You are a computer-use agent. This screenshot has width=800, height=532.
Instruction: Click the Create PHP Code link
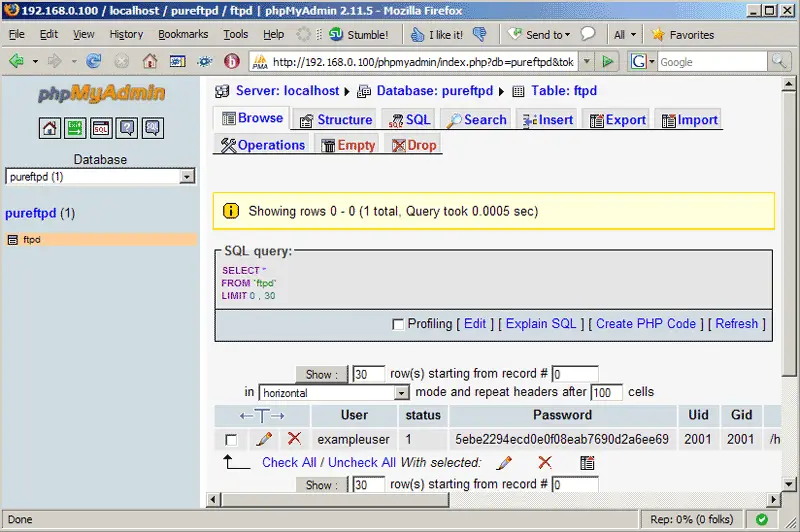[645, 324]
